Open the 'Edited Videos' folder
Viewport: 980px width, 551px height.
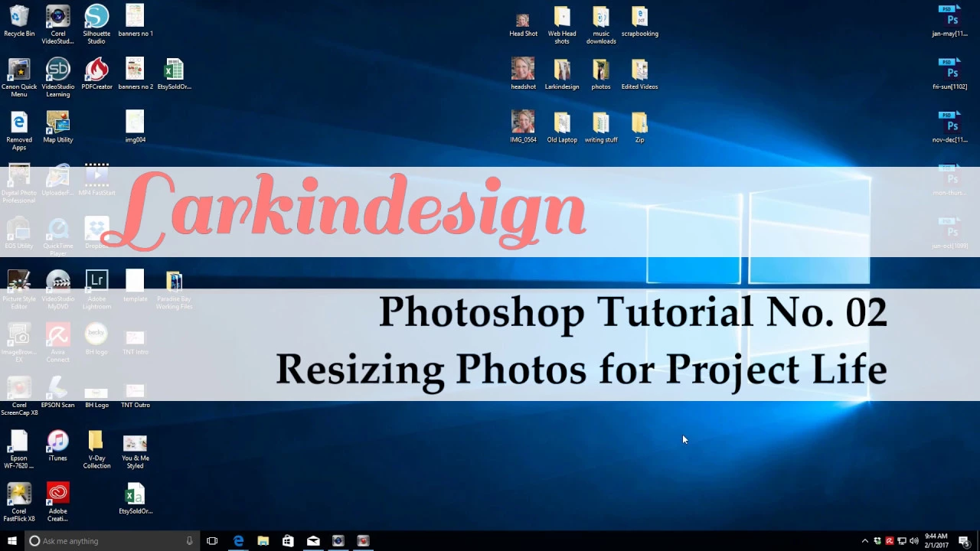click(x=639, y=74)
